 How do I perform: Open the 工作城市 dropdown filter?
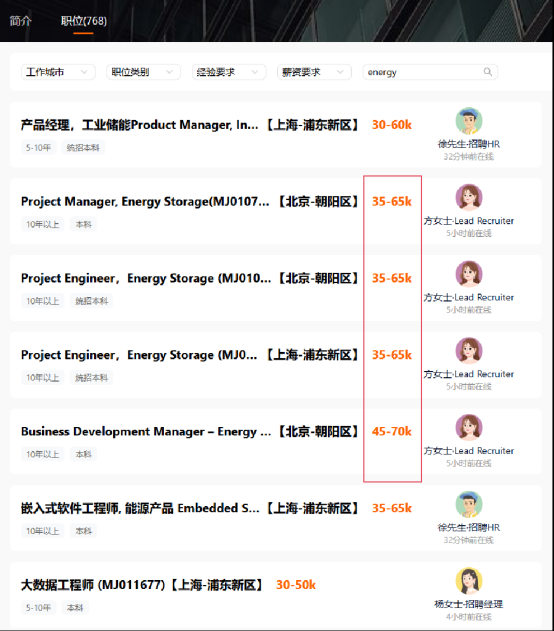click(x=58, y=72)
